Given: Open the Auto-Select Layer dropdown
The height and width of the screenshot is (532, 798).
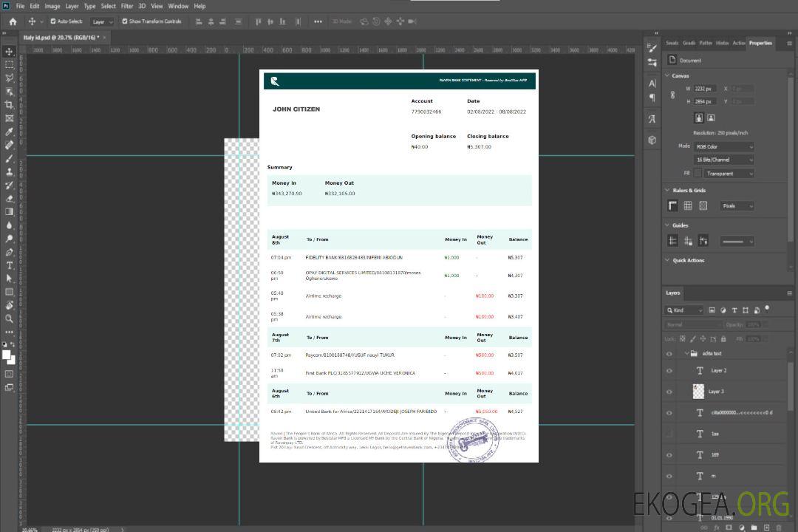Looking at the screenshot, I should (x=102, y=21).
